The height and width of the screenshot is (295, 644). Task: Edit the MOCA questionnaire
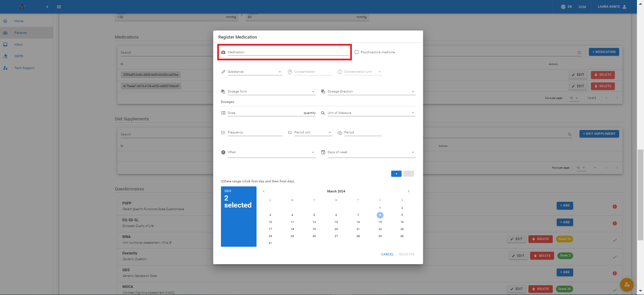coord(516,289)
